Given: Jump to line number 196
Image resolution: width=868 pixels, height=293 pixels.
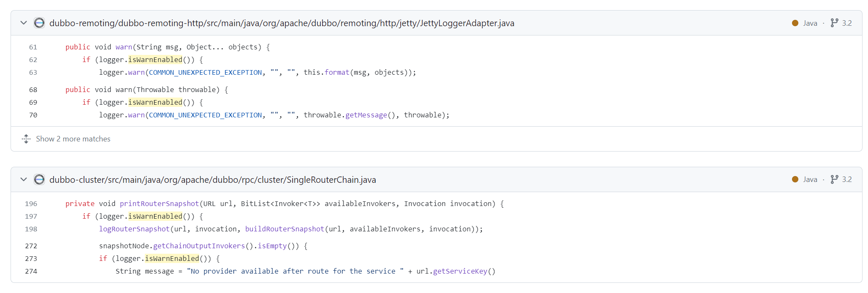Looking at the screenshot, I should (x=31, y=204).
